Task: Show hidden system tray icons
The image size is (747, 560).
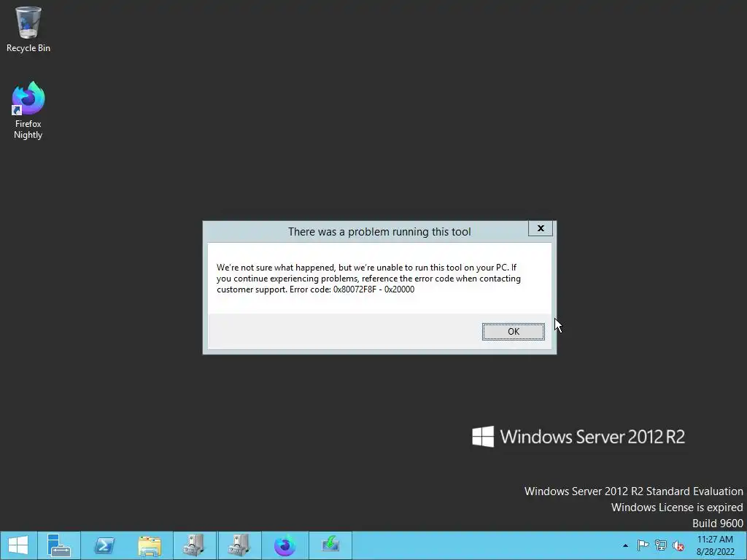Action: [x=625, y=545]
